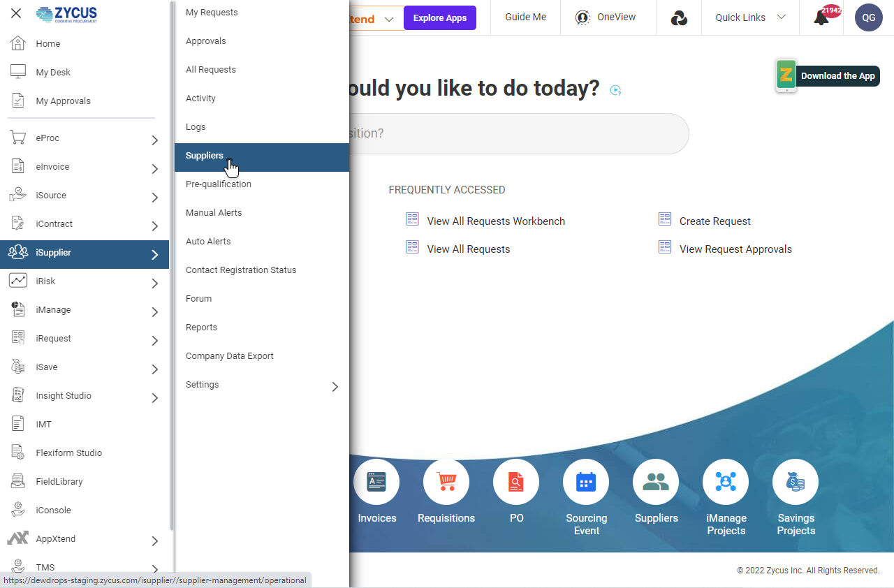Expand the Settings submenu arrow
Viewport: 894px width, 588px height.
tap(335, 386)
